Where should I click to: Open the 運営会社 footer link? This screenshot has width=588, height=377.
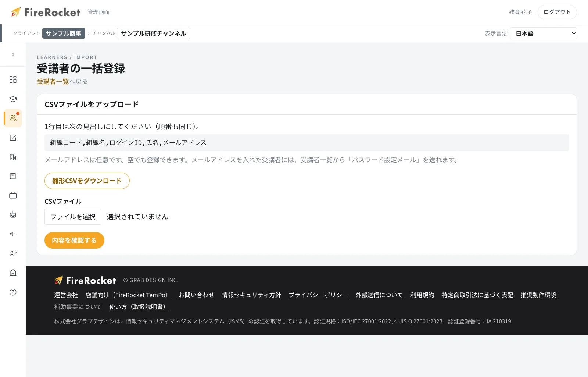pos(66,295)
